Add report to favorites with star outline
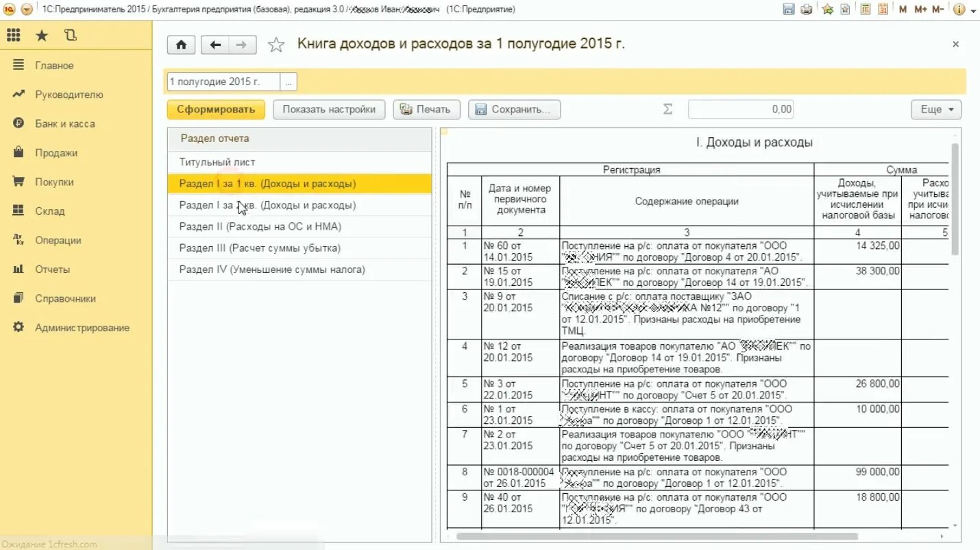 tap(276, 45)
